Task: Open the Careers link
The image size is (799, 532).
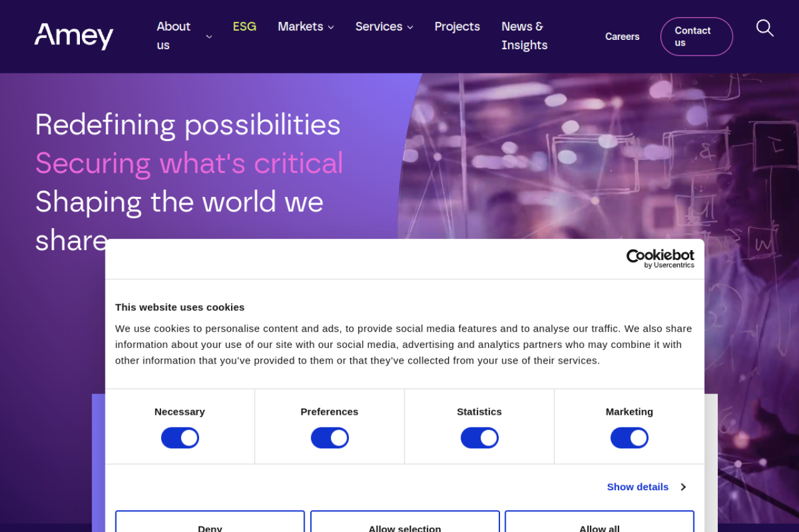Action: (622, 37)
